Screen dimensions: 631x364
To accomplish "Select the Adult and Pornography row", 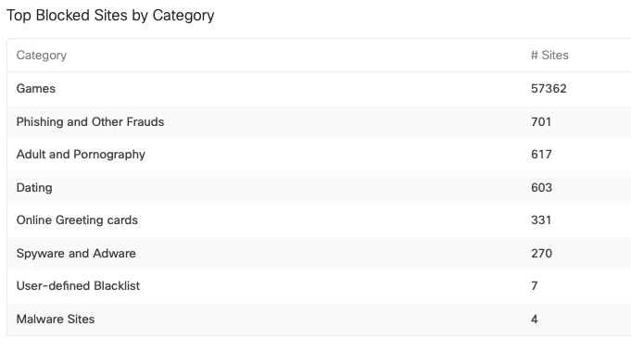I will click(319, 155).
